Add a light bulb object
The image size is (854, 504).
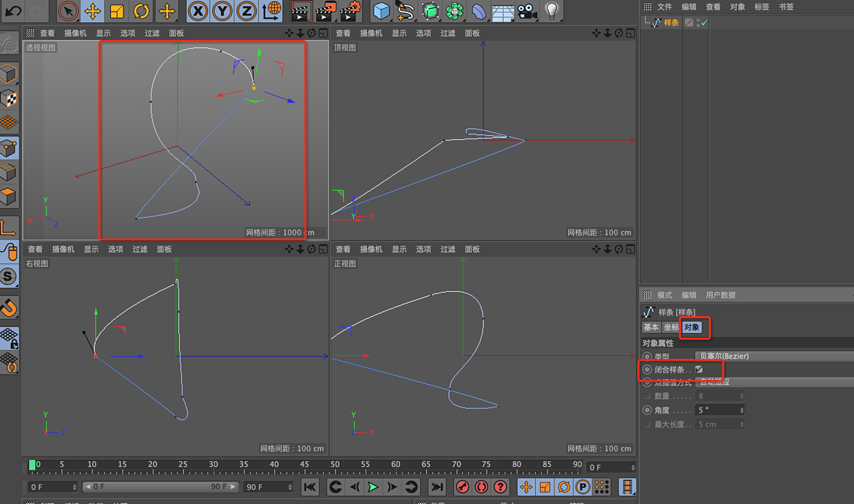click(x=551, y=10)
